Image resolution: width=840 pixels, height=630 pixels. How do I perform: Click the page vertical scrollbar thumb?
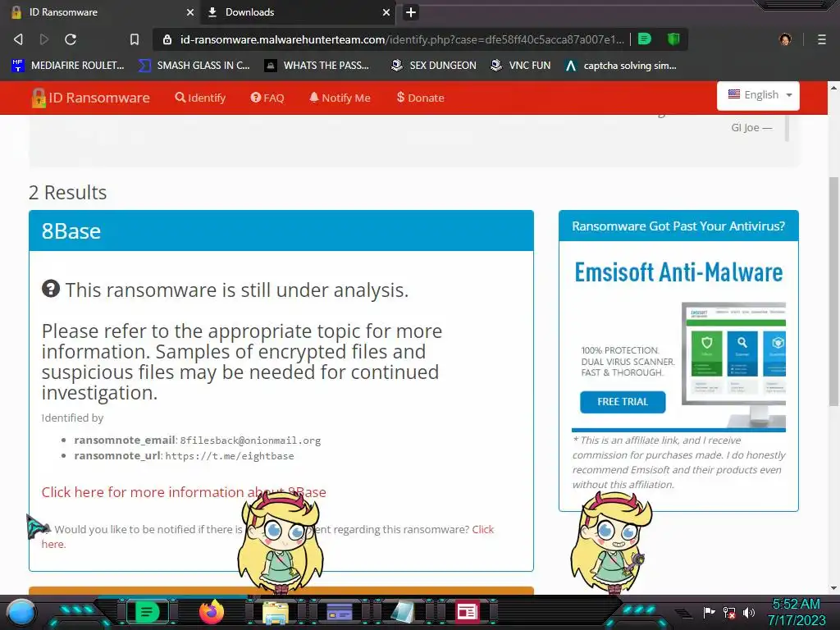point(833,291)
